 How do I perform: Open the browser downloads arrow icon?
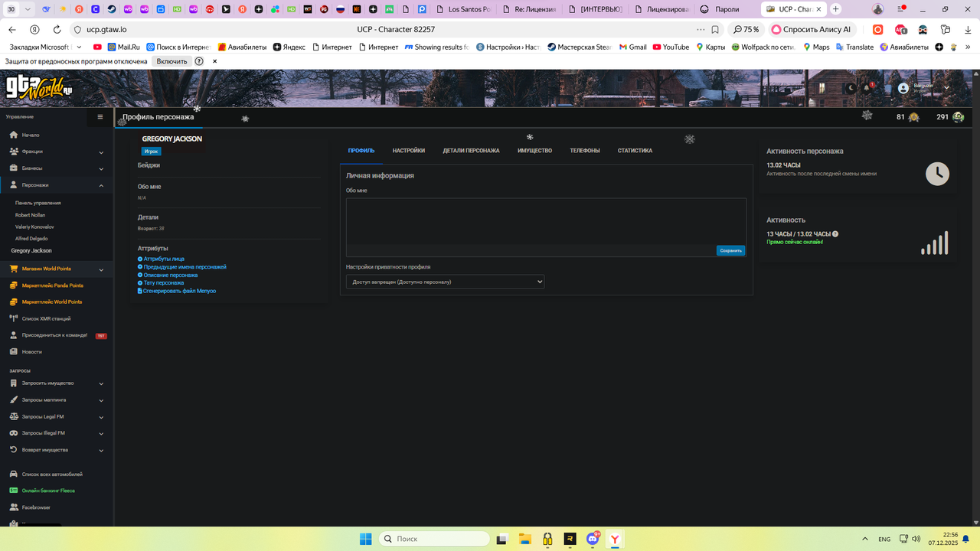pos(968,29)
